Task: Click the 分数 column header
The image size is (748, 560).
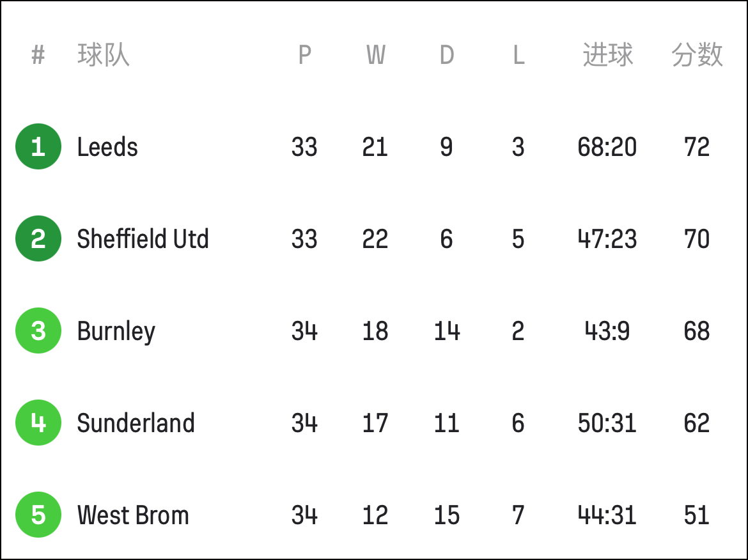Action: (x=697, y=54)
